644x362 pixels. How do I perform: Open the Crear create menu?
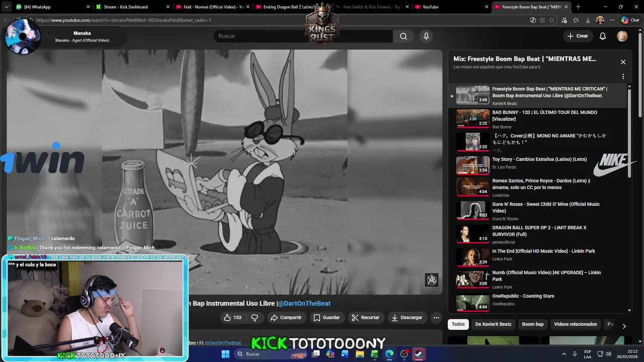(578, 36)
